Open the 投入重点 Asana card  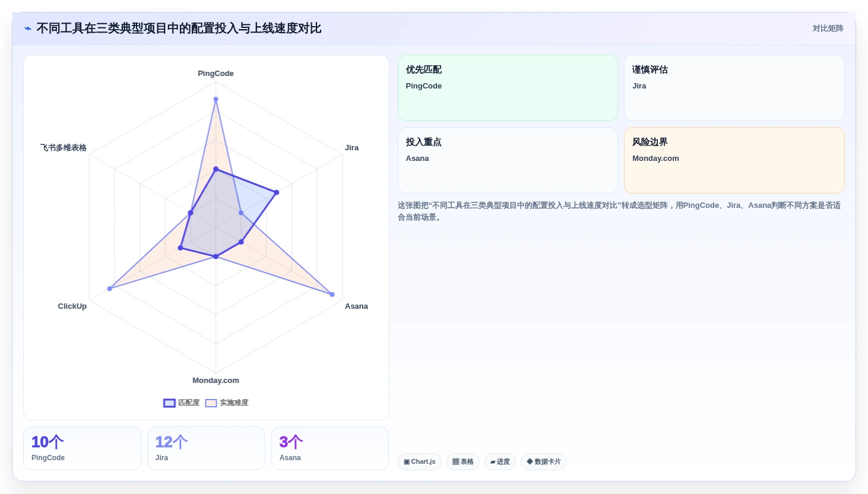(508, 160)
